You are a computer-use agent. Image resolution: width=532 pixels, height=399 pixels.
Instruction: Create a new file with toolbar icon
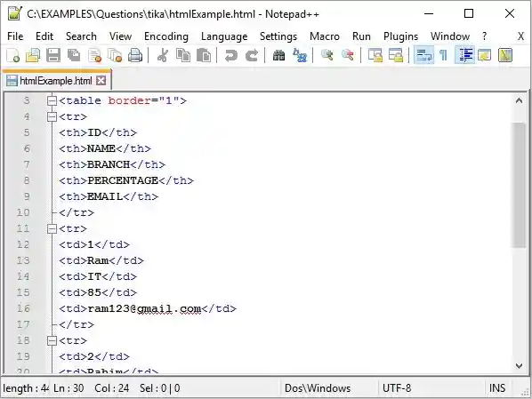(x=12, y=55)
